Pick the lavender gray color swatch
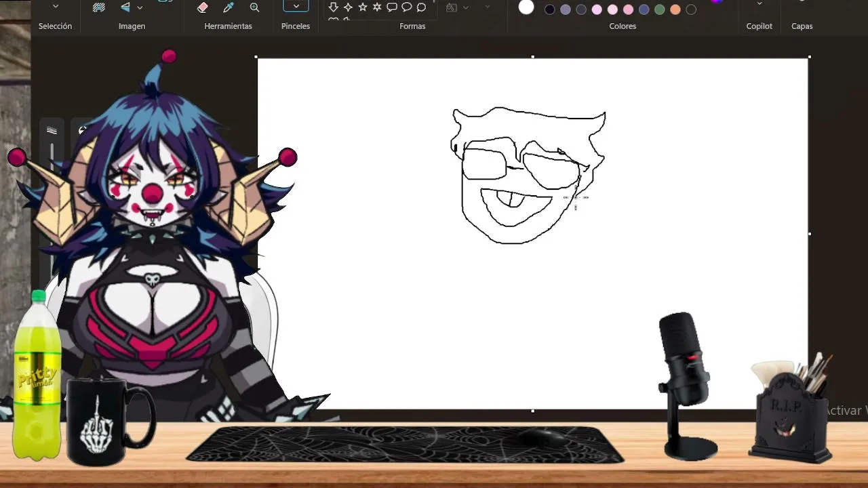This screenshot has width=868, height=488. [566, 9]
